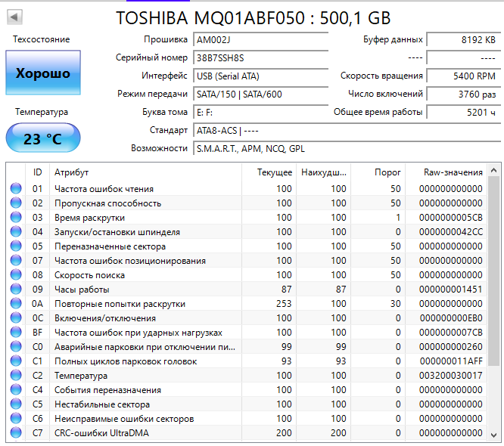
Task: Click status orb for Температура attribute row
Action: (16, 376)
